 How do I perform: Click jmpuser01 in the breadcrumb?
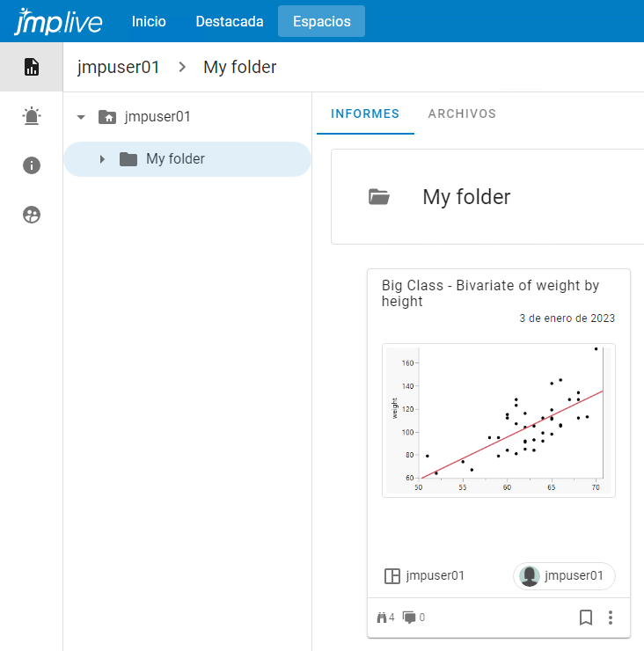click(x=119, y=67)
